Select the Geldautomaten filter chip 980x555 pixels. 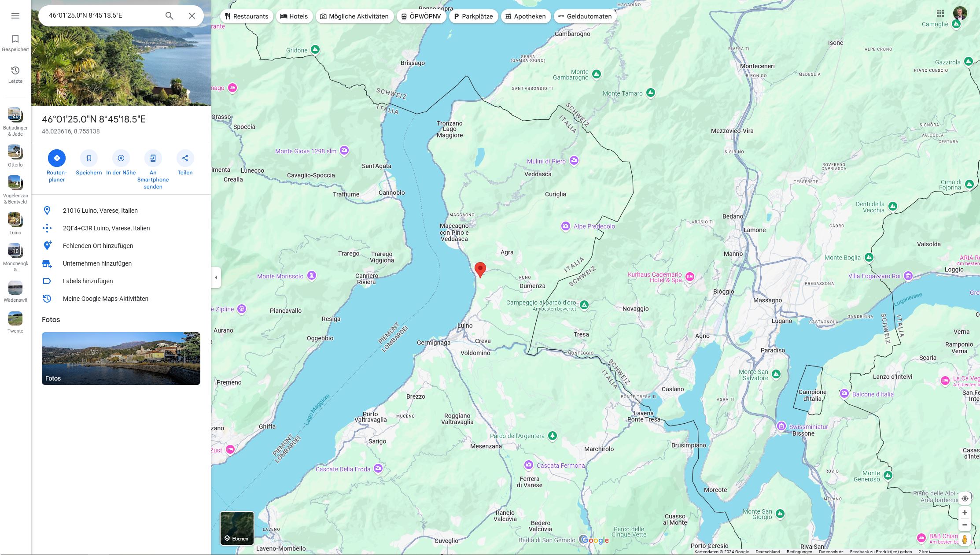click(585, 16)
